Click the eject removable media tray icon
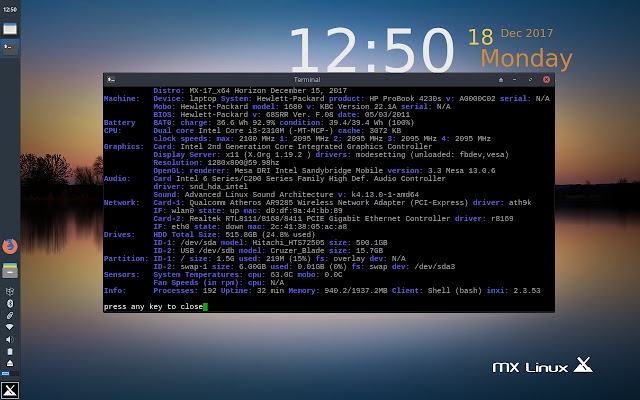This screenshot has width=640, height=400. point(10,363)
